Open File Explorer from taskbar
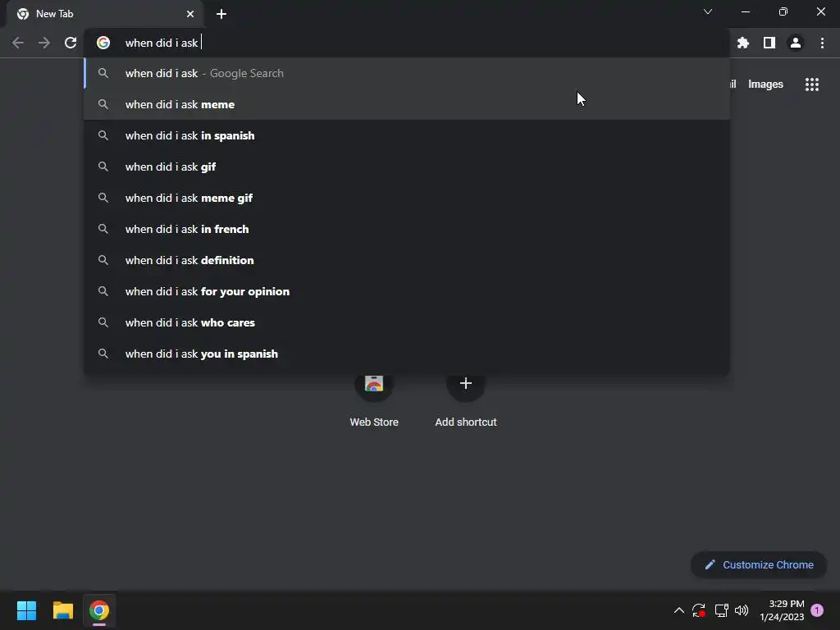This screenshot has height=630, width=840. coord(62,610)
